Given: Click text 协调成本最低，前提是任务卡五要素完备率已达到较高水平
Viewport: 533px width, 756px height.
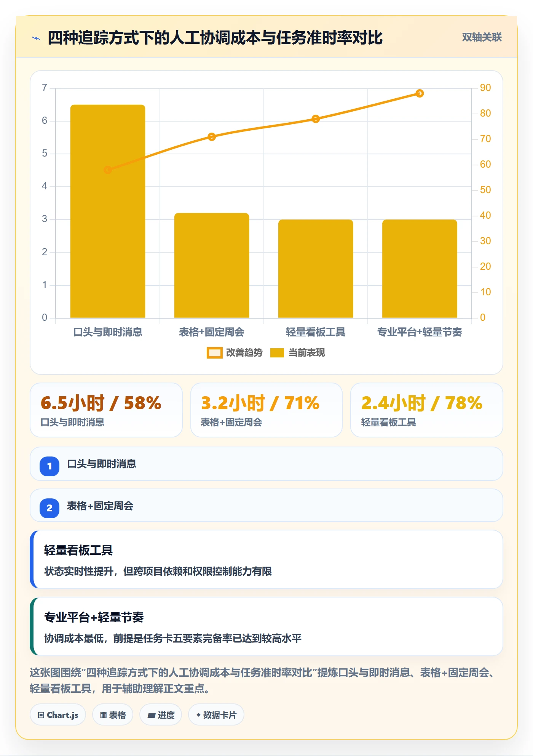Looking at the screenshot, I should point(173,638).
